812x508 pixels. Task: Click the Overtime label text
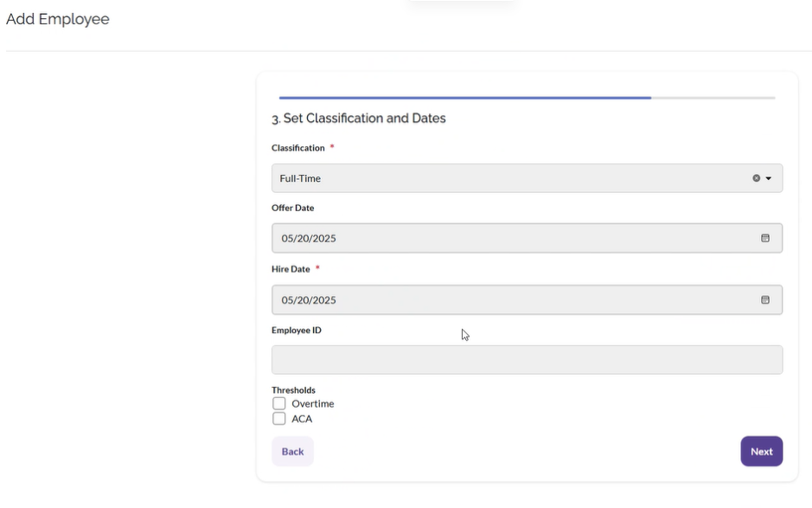312,403
